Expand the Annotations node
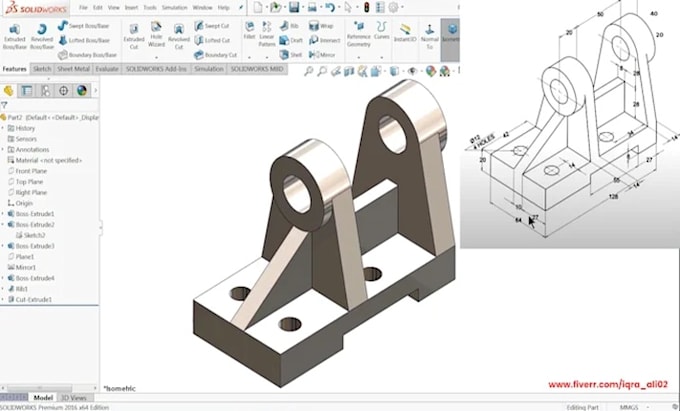Screen dimensions: 680x411 point(2,150)
